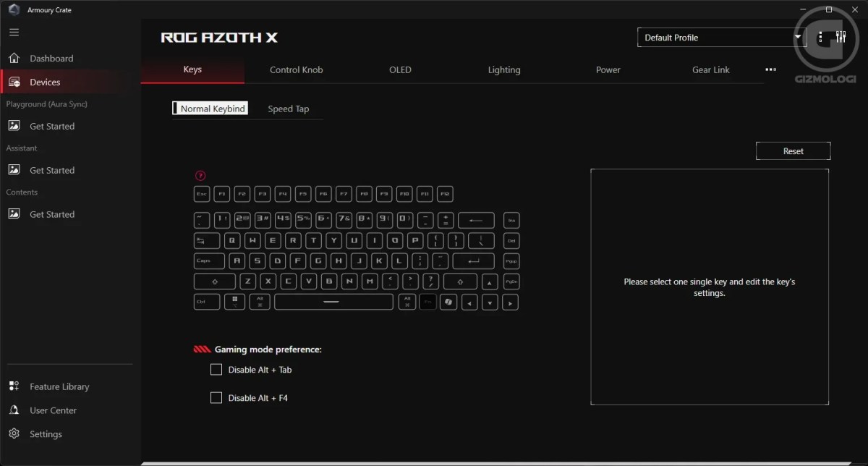Select the F12 key
This screenshot has width=868, height=466.
(x=446, y=194)
